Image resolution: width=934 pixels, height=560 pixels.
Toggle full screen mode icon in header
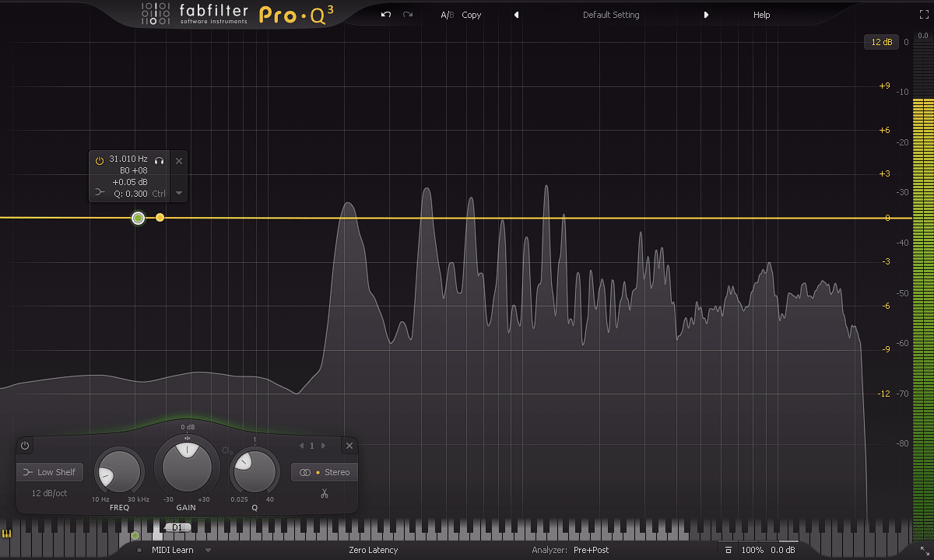924,15
